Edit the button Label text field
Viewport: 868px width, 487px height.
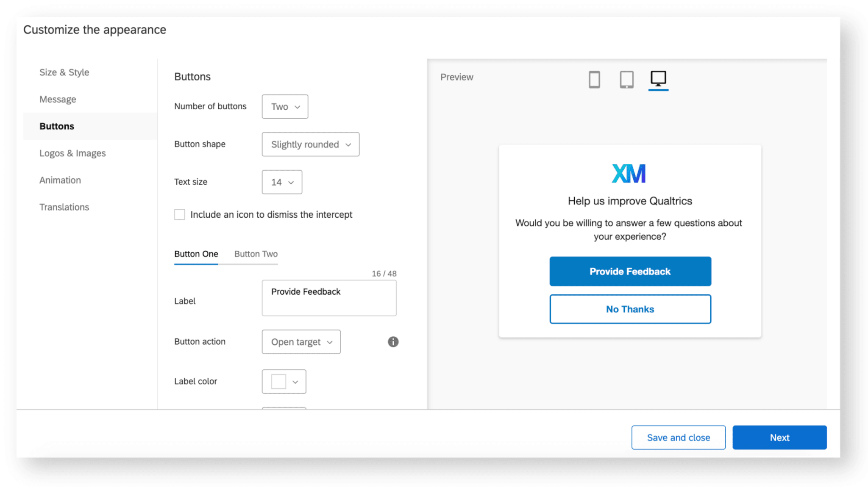click(x=329, y=298)
